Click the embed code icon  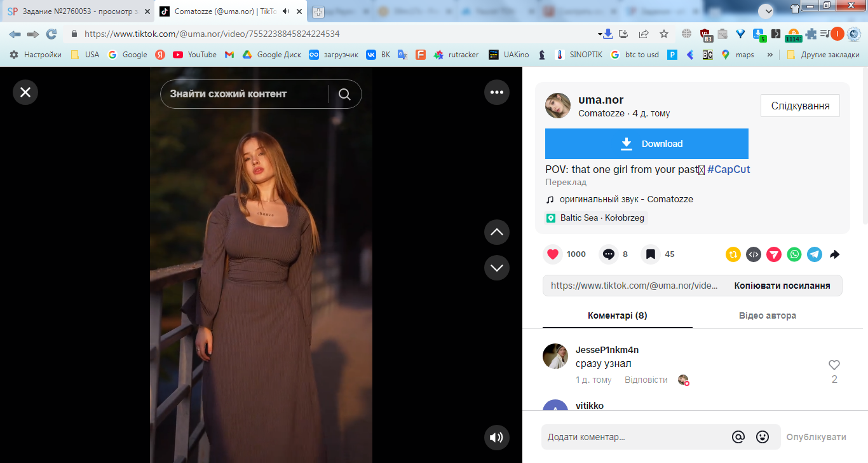[754, 254]
